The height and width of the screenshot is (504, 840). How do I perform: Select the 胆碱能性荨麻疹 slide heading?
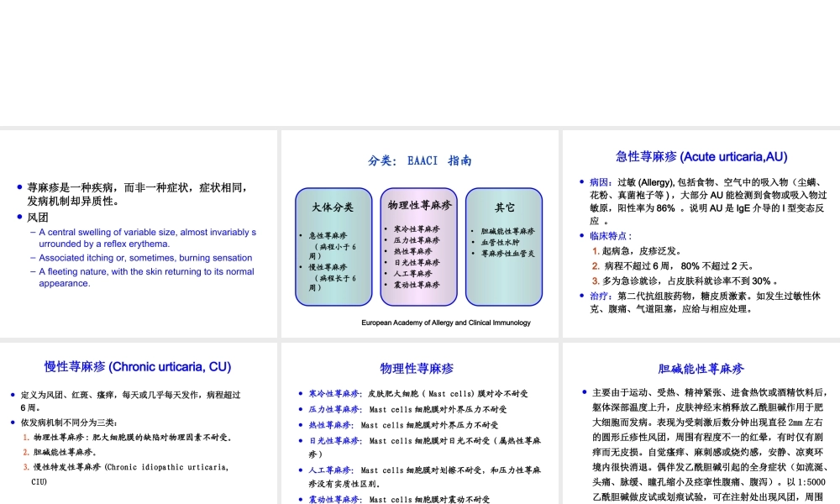pos(700,368)
